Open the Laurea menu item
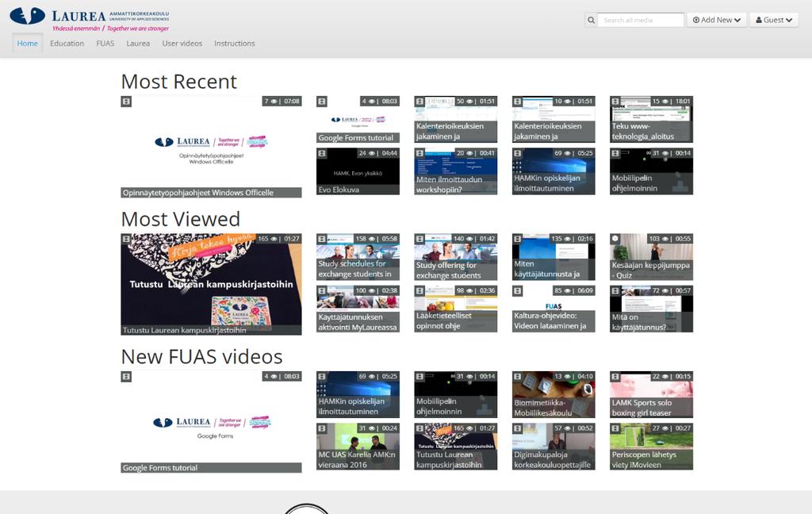Screen dimensions: 812x514 click(138, 44)
